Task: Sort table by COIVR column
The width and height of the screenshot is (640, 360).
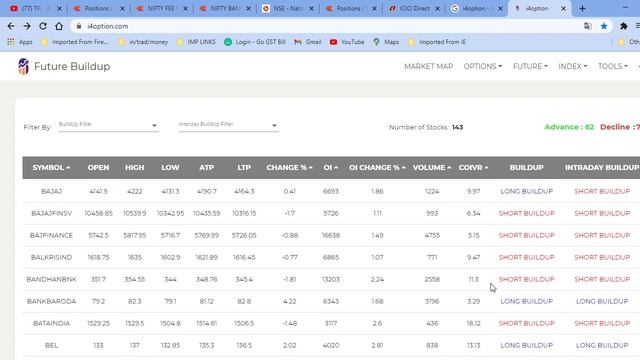Action: tap(473, 168)
